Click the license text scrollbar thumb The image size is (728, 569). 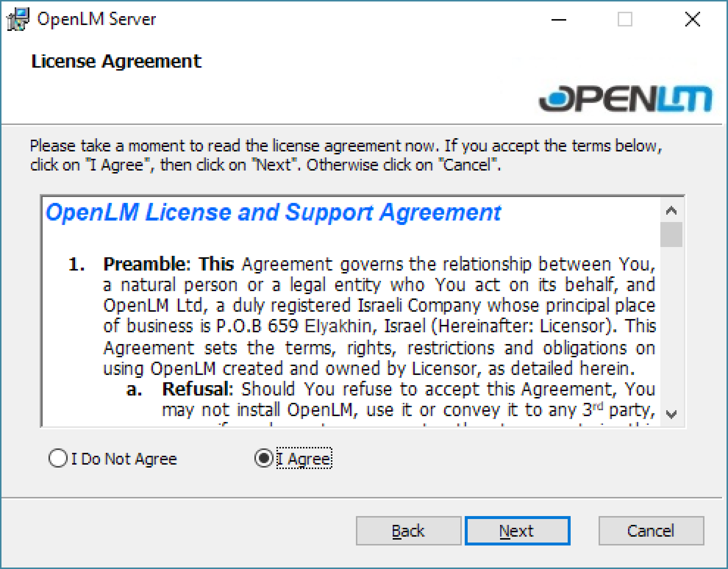[x=671, y=235]
